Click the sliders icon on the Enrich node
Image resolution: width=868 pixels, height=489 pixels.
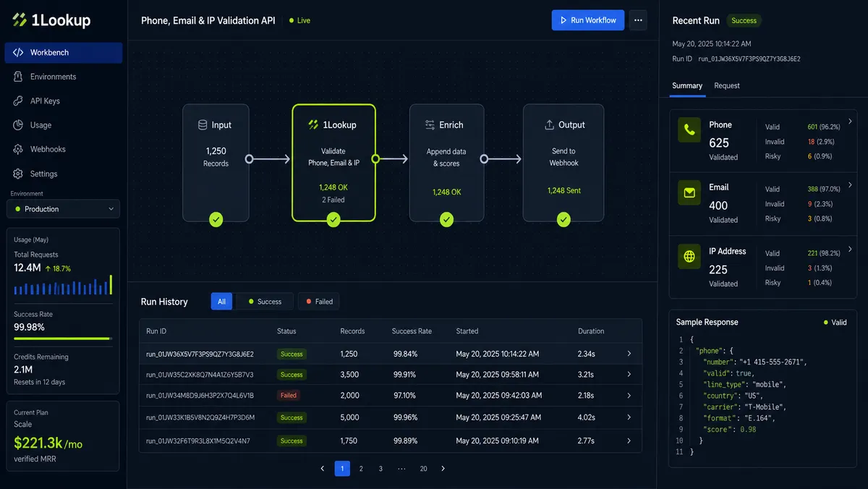[430, 125]
